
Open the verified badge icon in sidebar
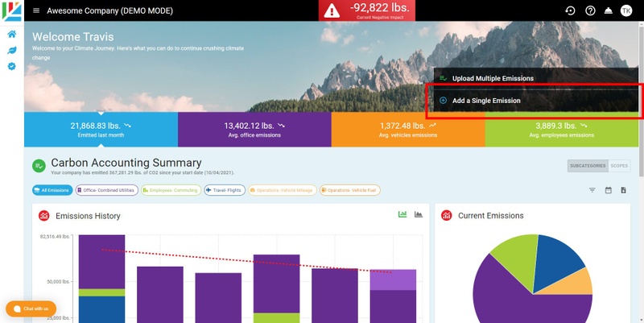tap(12, 66)
